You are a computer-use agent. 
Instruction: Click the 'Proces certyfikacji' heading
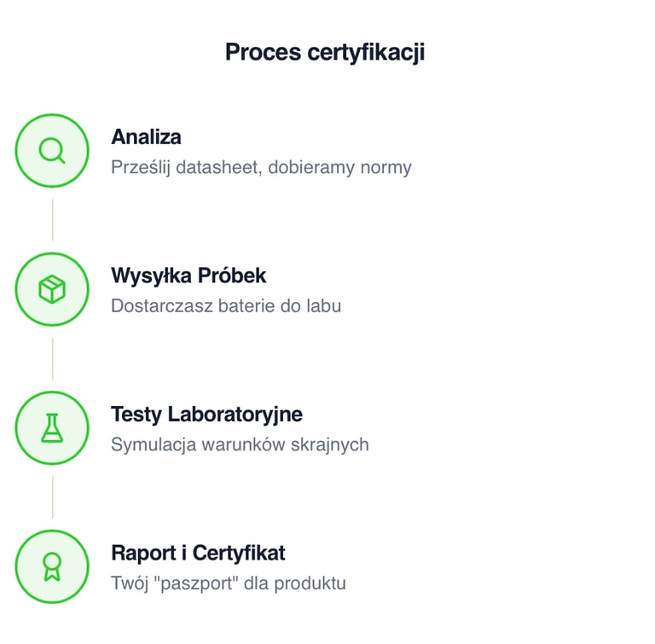tap(325, 52)
